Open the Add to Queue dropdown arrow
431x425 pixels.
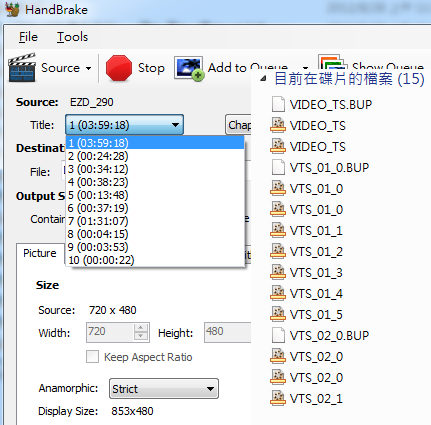(305, 67)
